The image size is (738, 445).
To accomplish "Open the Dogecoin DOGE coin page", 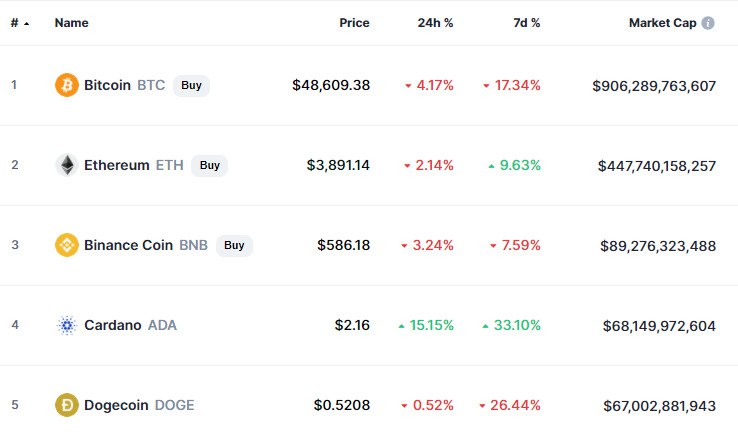I will 139,405.
